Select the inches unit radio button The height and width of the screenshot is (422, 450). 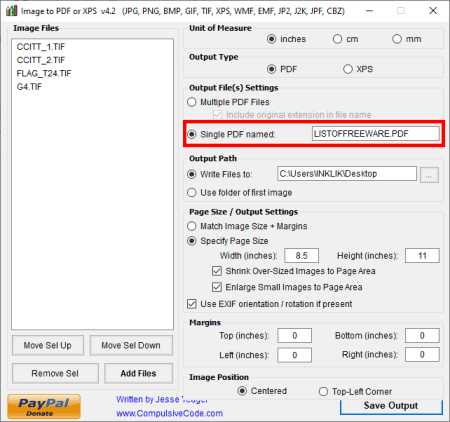pyautogui.click(x=272, y=39)
